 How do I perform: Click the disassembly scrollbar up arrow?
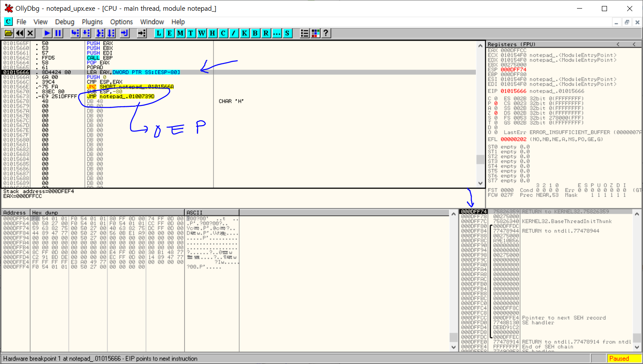point(481,45)
